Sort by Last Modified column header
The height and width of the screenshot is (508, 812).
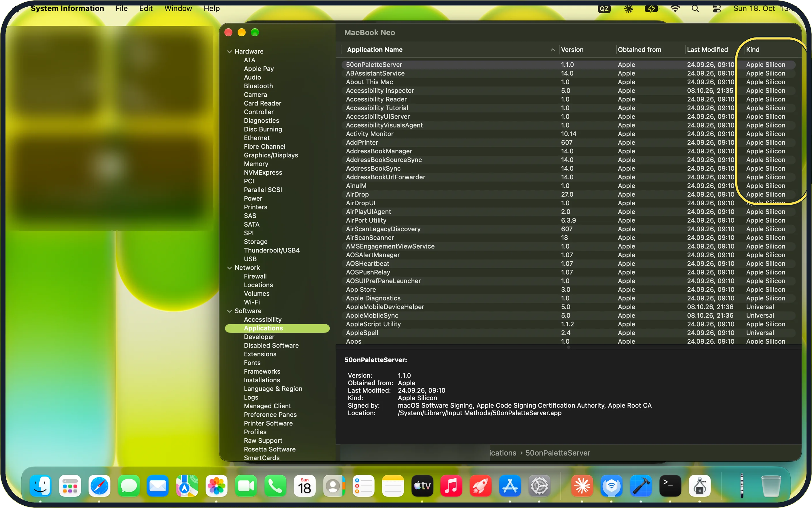(x=715, y=50)
